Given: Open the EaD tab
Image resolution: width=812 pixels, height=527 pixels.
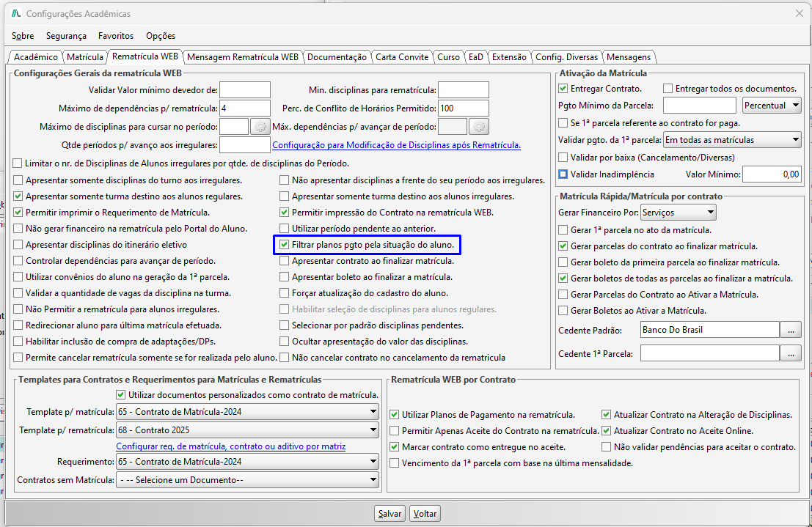Looking at the screenshot, I should pos(476,57).
